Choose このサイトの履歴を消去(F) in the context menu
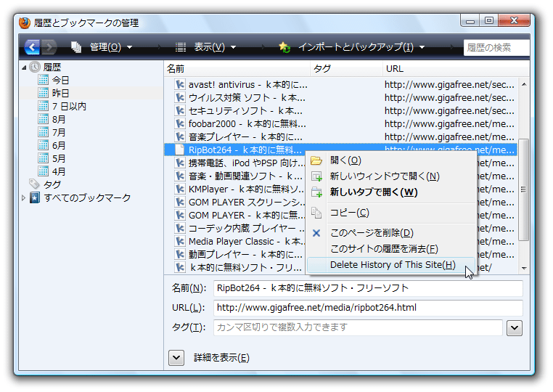This screenshot has height=392, width=553. pos(391,249)
